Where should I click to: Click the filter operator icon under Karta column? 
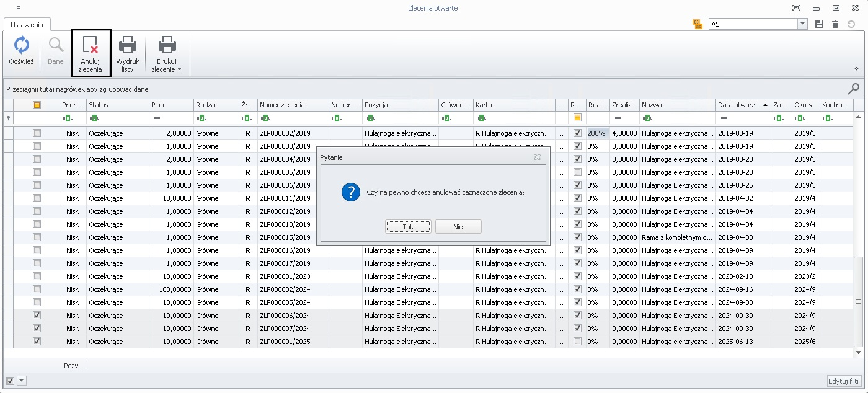coord(481,118)
